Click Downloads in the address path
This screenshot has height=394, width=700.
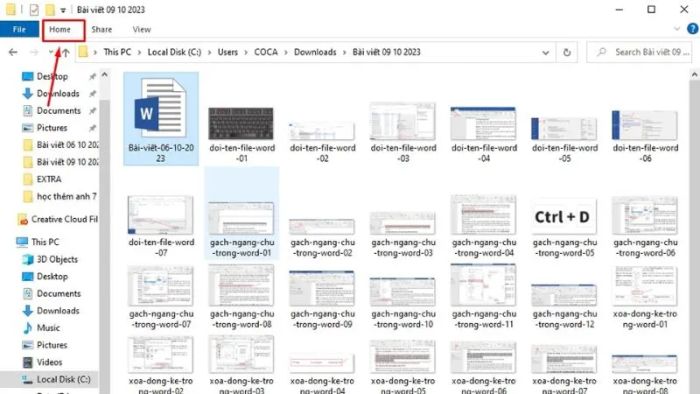315,52
